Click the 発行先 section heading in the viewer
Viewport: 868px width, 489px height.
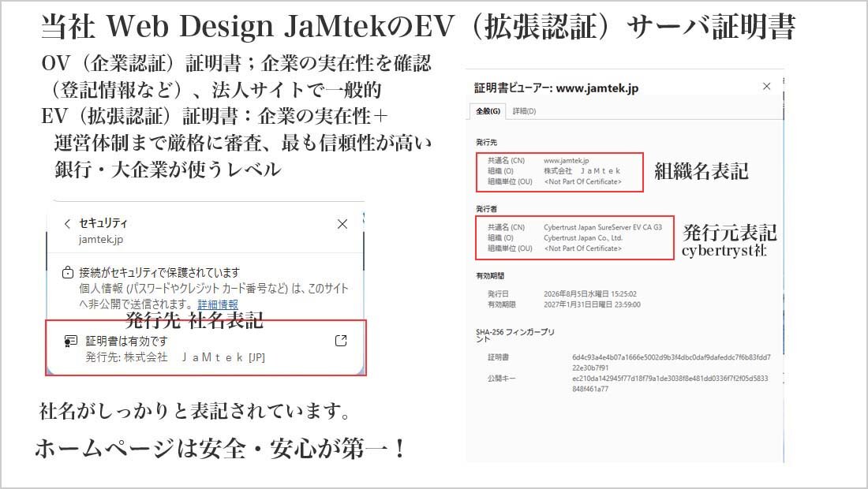click(x=487, y=142)
